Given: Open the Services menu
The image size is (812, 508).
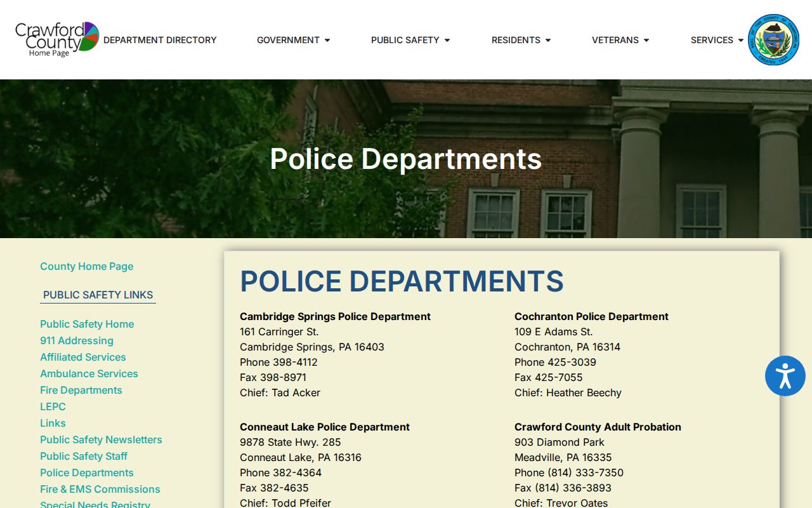Looking at the screenshot, I should pos(712,40).
